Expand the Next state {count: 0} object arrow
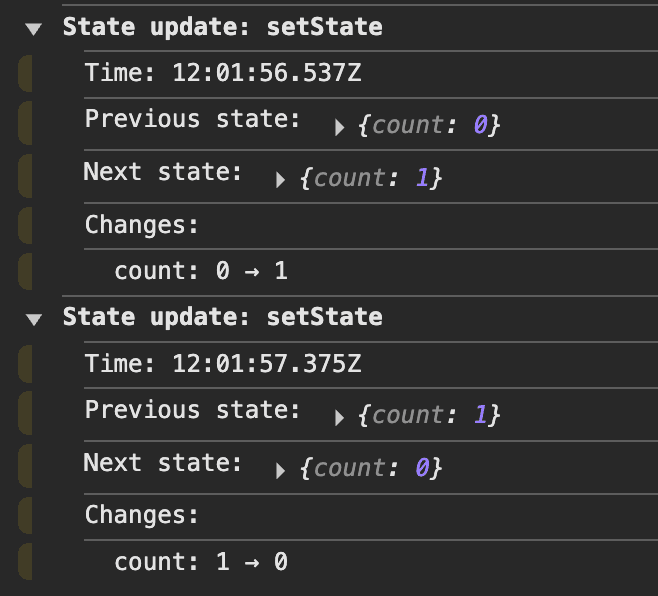Image resolution: width=658 pixels, height=596 pixels. [x=281, y=471]
